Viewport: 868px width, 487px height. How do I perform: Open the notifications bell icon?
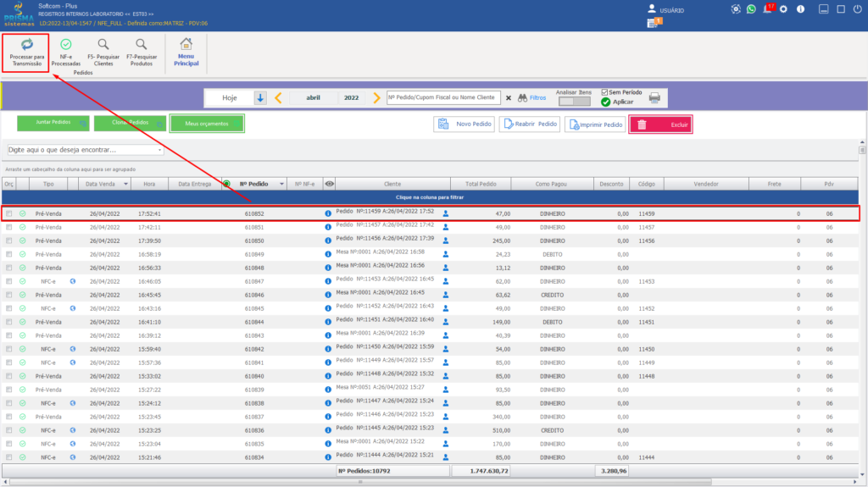767,8
